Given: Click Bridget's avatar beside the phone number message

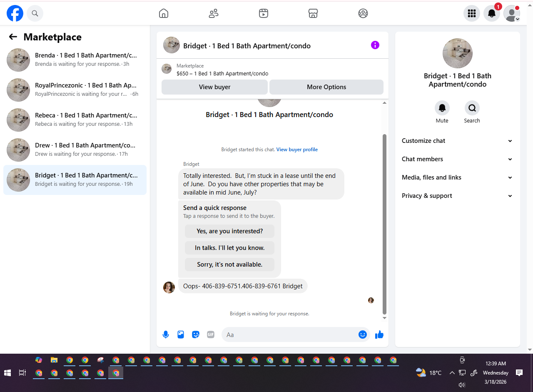Looking at the screenshot, I should pyautogui.click(x=169, y=287).
